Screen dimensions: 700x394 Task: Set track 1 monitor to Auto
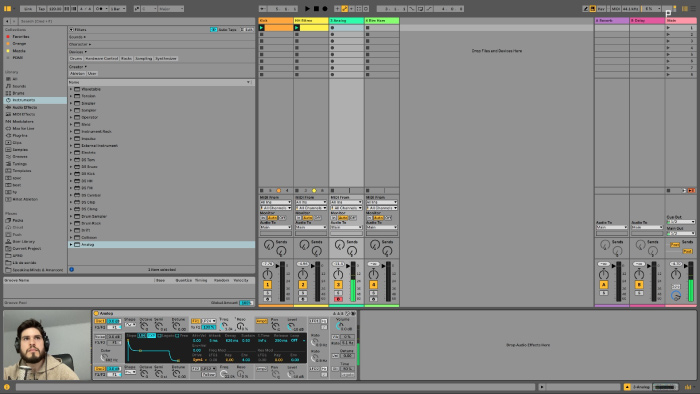[x=272, y=218]
